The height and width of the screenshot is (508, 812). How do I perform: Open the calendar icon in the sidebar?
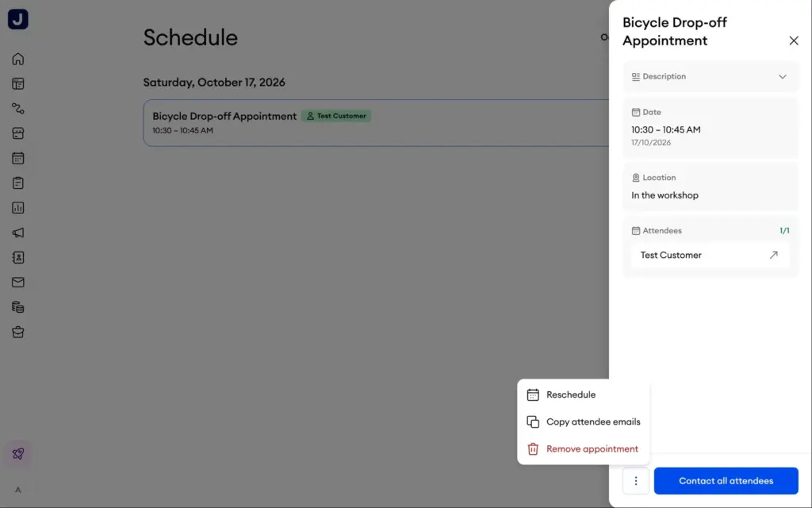point(18,158)
